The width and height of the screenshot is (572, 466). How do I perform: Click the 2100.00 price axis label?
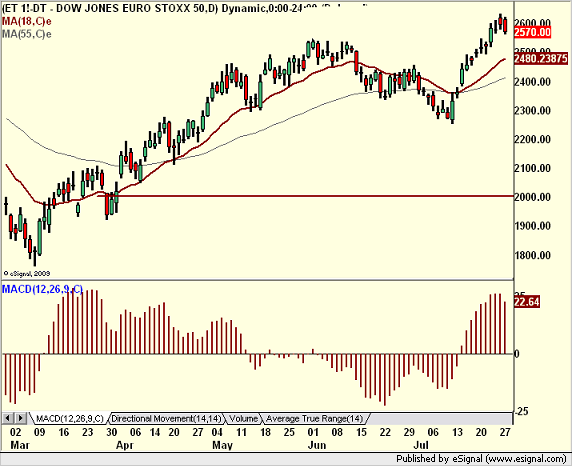532,168
